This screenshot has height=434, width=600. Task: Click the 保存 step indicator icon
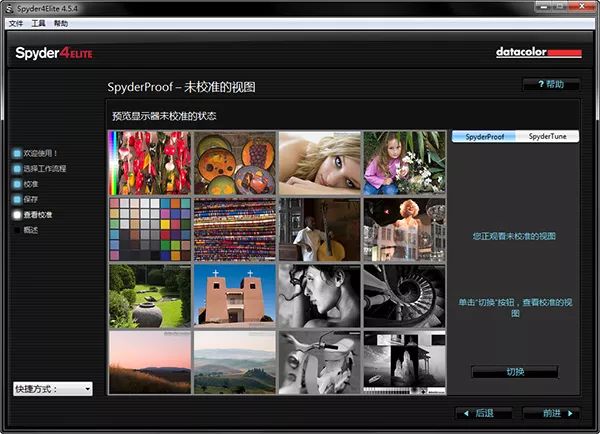[17, 199]
